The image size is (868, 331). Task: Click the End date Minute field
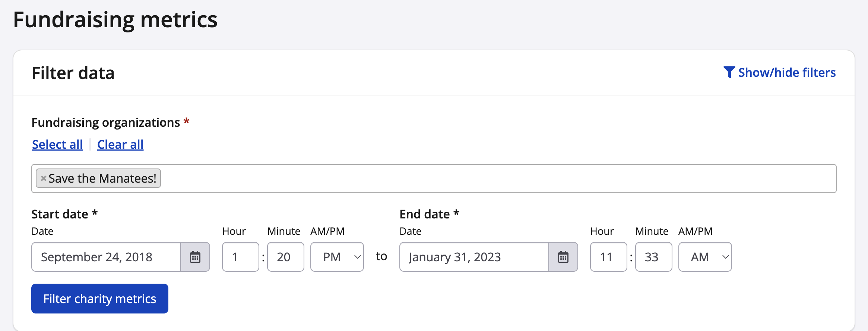coord(653,257)
